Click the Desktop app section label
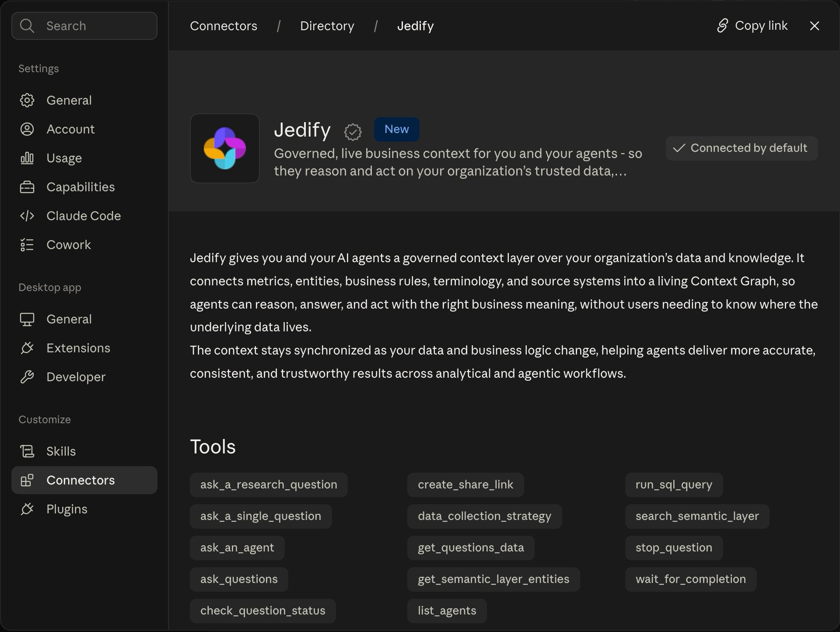840x632 pixels. point(50,287)
